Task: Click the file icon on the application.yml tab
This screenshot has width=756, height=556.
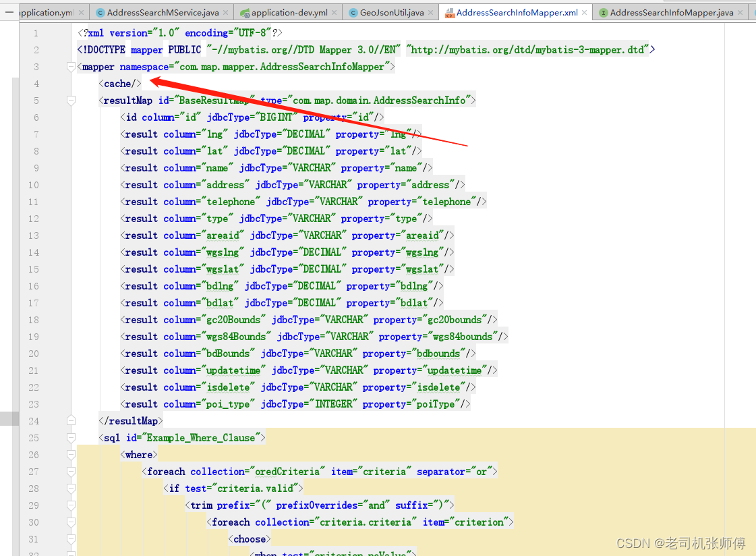Action: point(20,12)
